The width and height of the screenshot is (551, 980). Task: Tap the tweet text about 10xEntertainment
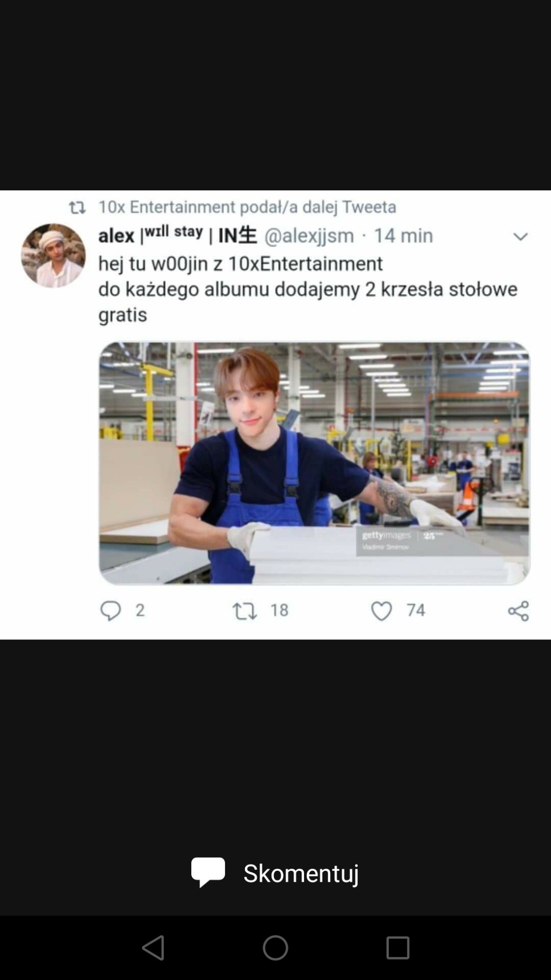[x=308, y=289]
